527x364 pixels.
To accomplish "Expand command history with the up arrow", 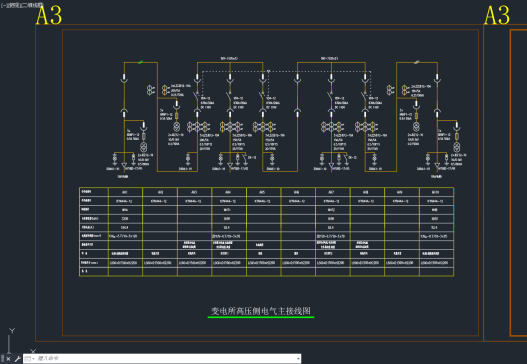I will pyautogui.click(x=298, y=359).
